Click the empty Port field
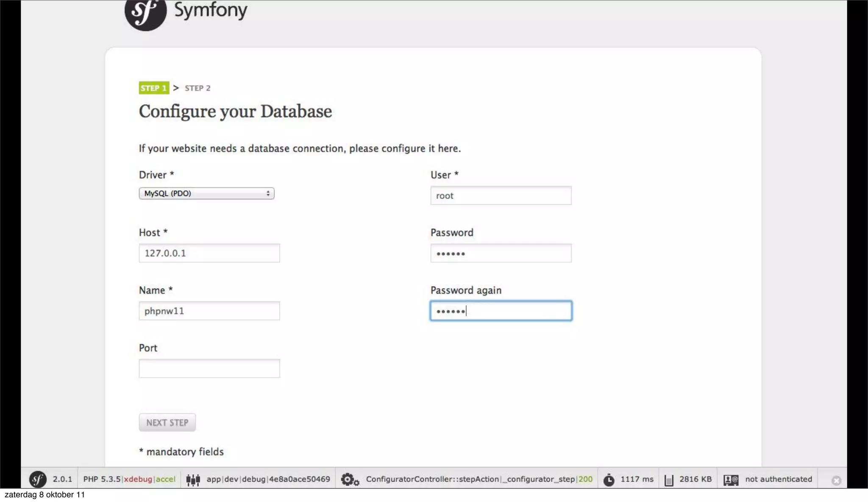The height and width of the screenshot is (502, 868). tap(209, 368)
